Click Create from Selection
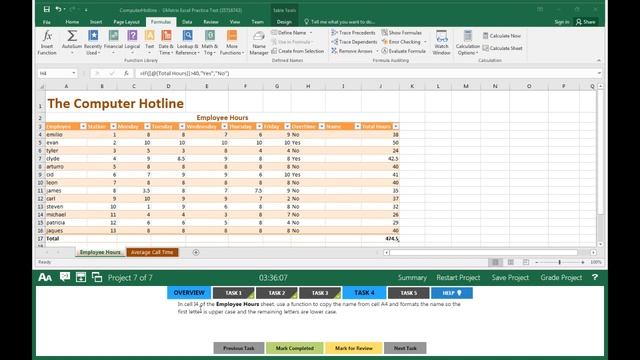640x360 pixels. pyautogui.click(x=298, y=51)
